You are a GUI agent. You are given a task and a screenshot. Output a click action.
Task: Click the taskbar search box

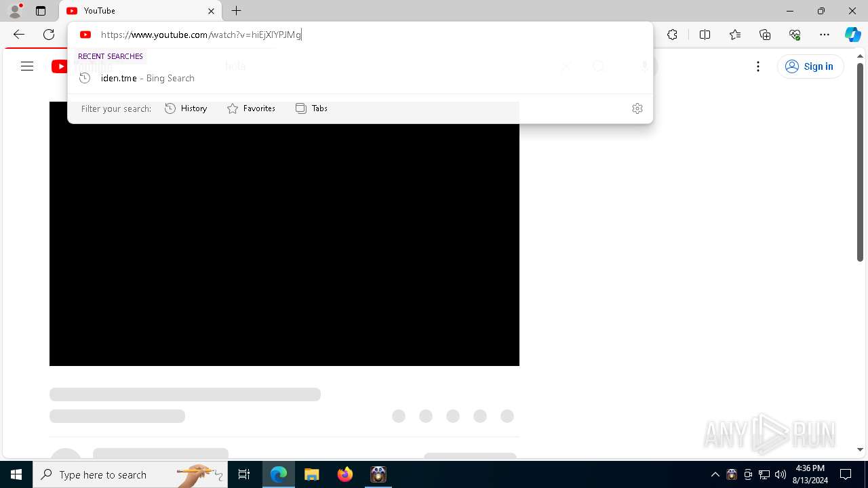point(130,474)
